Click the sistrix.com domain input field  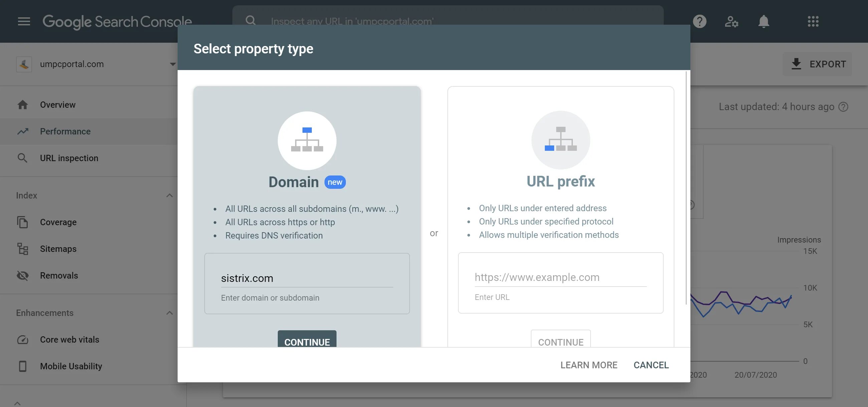(x=306, y=278)
